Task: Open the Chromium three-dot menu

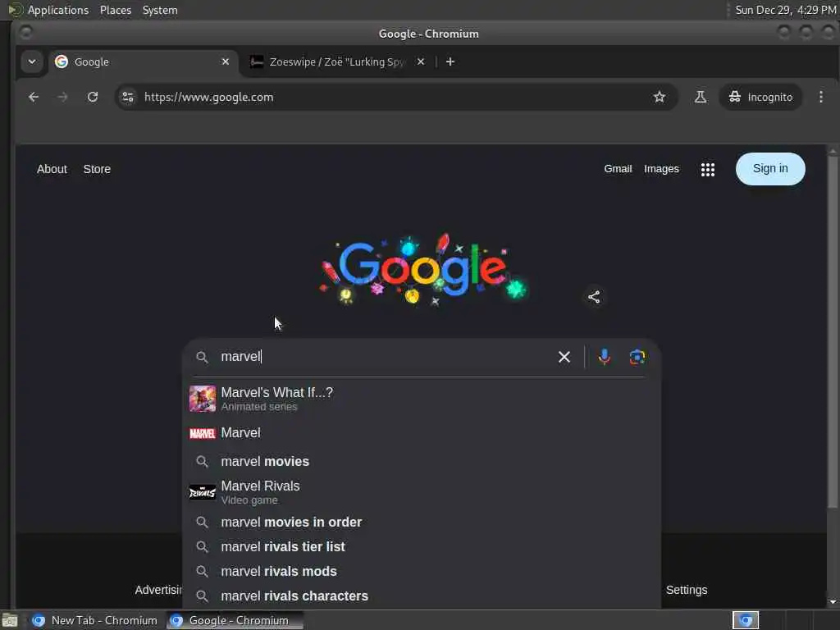Action: [820, 97]
